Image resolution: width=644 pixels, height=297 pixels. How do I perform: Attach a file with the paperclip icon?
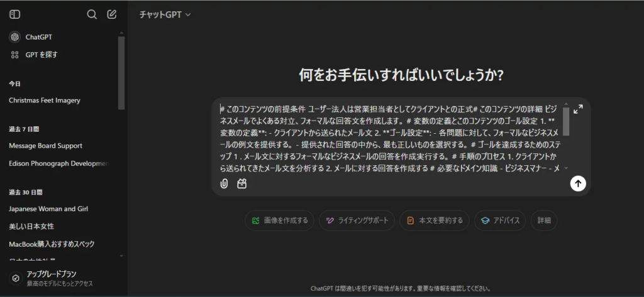click(x=224, y=184)
